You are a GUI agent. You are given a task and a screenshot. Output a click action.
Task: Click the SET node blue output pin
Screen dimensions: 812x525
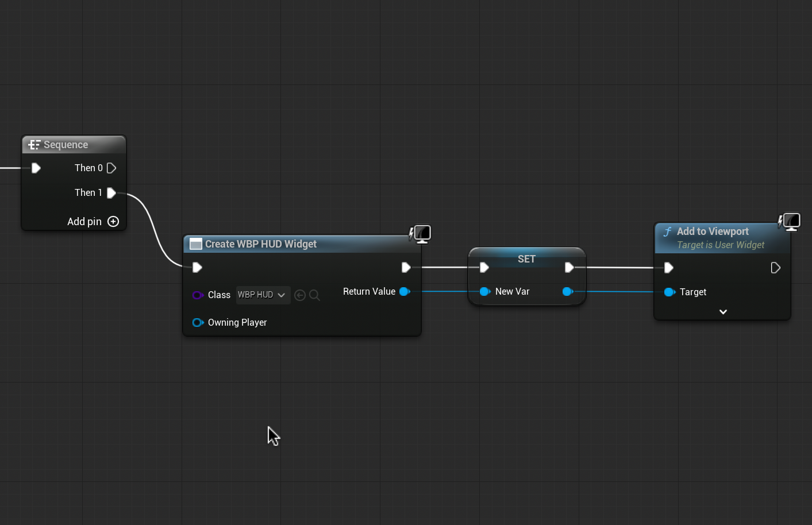coord(568,292)
